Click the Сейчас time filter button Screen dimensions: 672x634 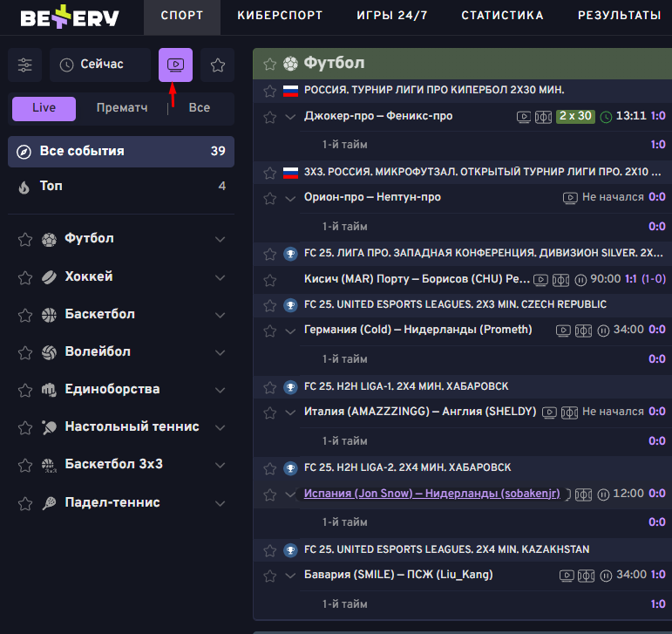(100, 65)
